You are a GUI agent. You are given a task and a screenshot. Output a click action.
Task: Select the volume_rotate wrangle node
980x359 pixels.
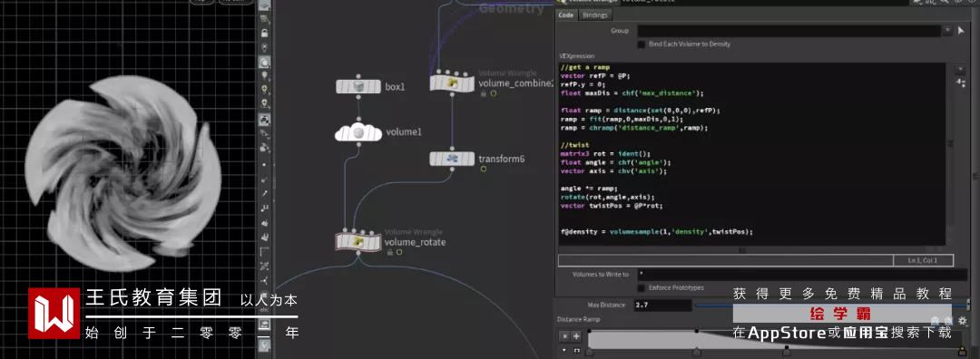coord(358,242)
